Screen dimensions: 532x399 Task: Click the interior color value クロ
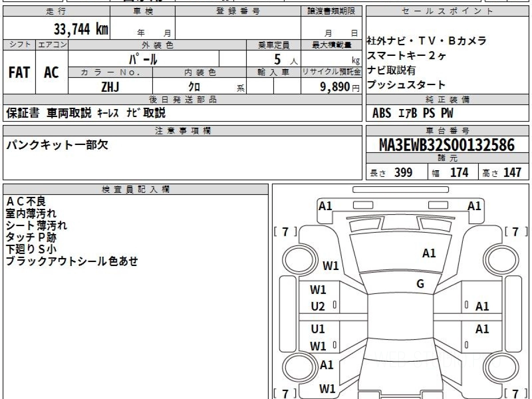pos(194,87)
